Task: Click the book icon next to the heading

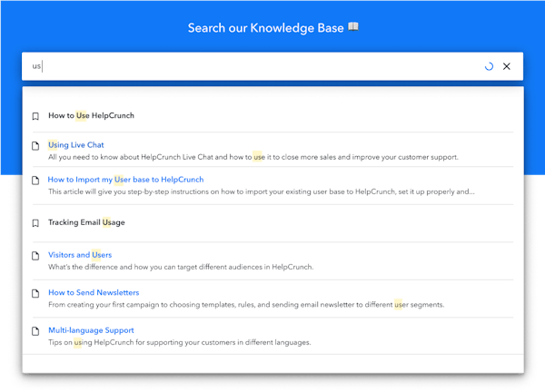Action: 353,26
